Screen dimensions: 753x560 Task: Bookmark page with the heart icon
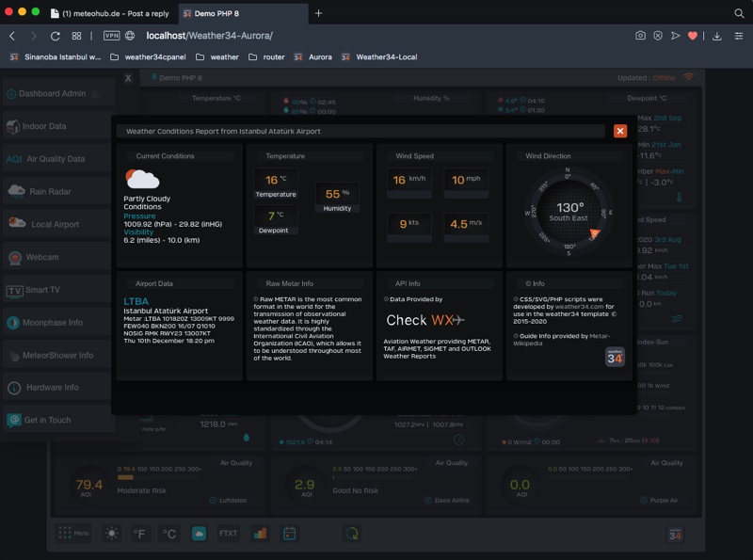click(x=693, y=36)
